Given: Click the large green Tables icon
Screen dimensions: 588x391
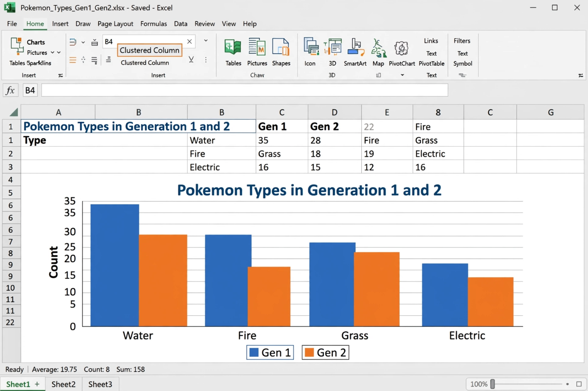Looking at the screenshot, I should (233, 47).
